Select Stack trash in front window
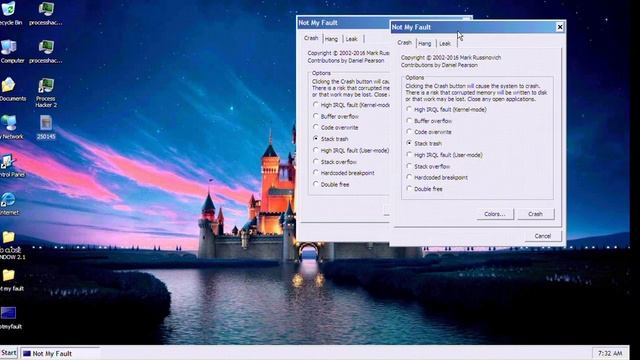The height and width of the screenshot is (360, 640). tap(424, 143)
